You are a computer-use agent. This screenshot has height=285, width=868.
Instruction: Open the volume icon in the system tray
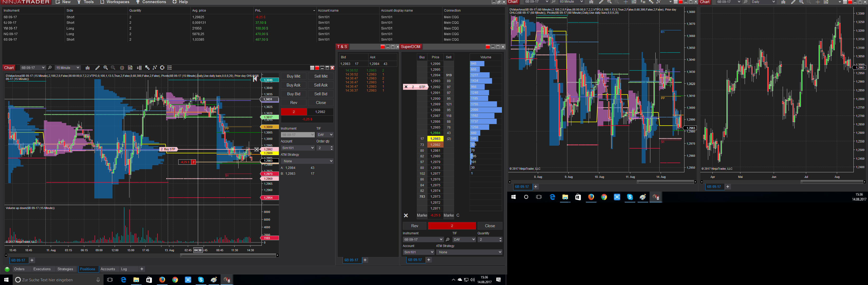coord(472,280)
